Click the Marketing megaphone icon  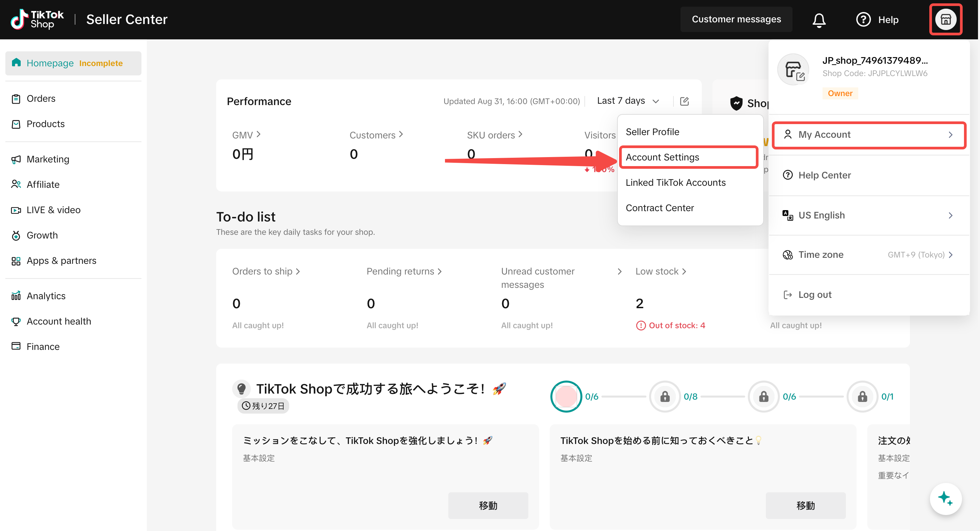(x=16, y=159)
